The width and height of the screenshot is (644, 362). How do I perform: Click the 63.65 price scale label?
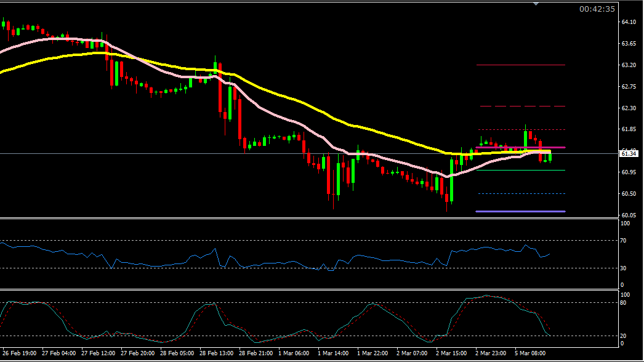coord(629,44)
